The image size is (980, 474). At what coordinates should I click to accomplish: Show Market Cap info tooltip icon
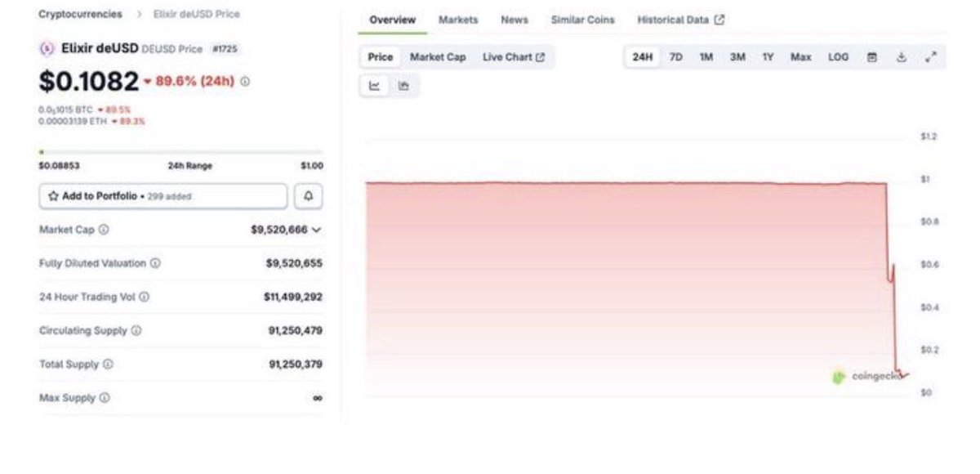(x=105, y=230)
